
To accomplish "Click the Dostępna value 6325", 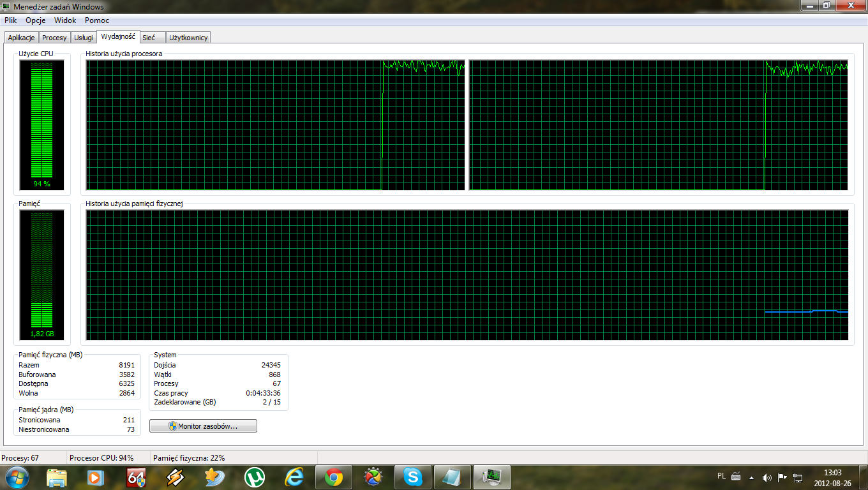I will (x=127, y=384).
